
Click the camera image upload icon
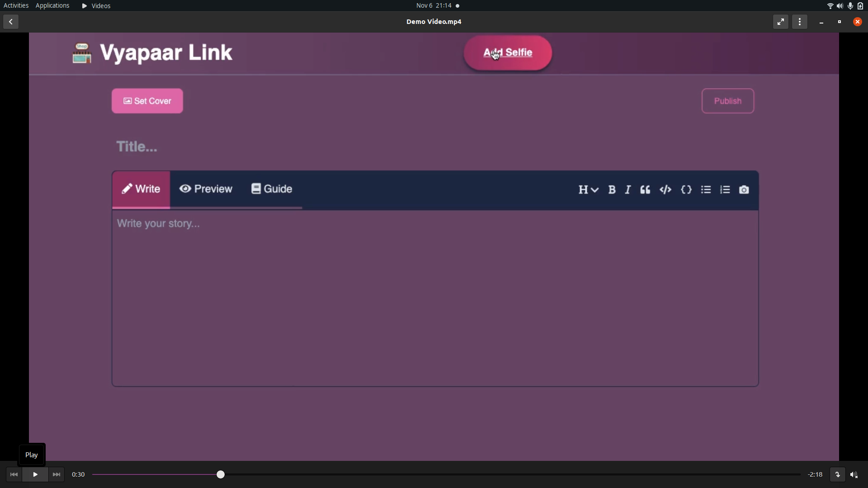pos(744,190)
